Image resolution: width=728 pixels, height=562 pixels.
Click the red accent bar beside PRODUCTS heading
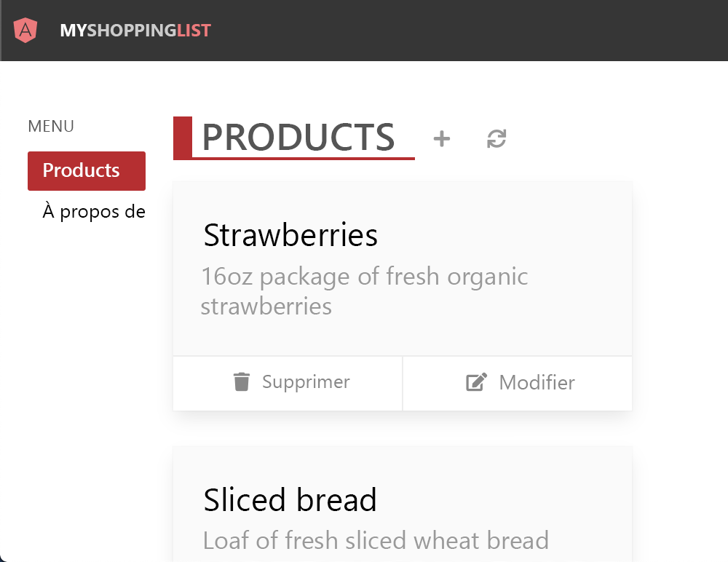point(181,138)
